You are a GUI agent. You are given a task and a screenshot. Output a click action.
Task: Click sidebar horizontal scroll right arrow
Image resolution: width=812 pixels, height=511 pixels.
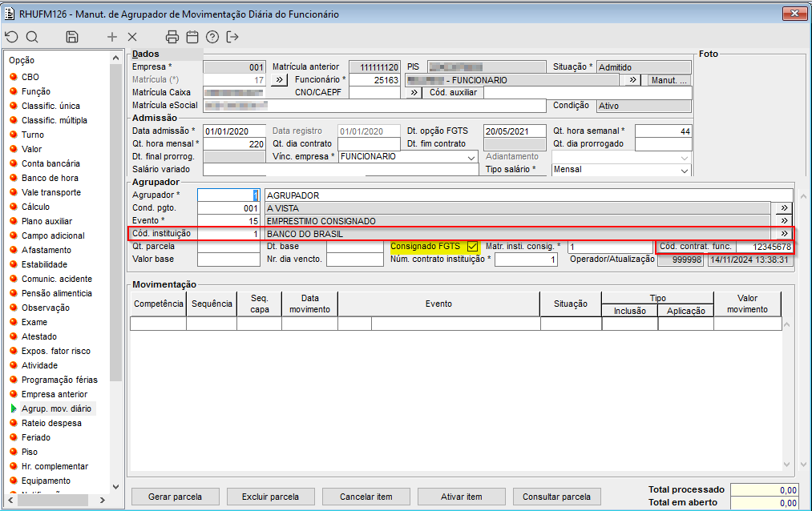tap(103, 500)
